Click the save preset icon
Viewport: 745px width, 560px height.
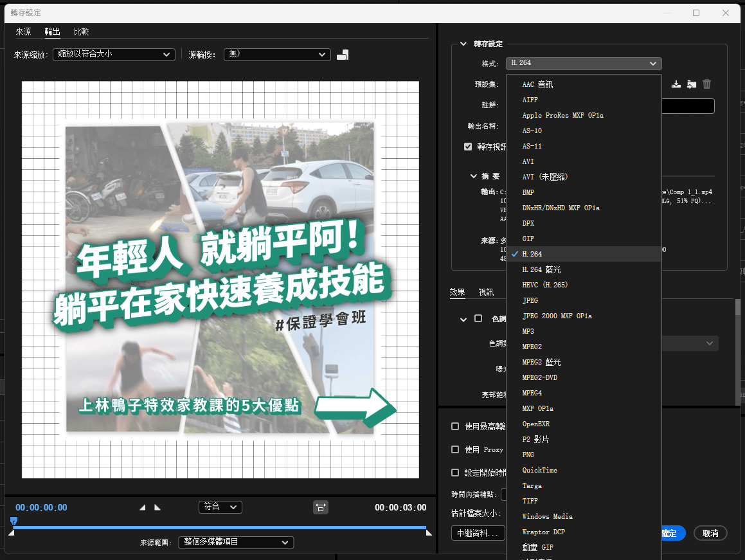tap(676, 84)
